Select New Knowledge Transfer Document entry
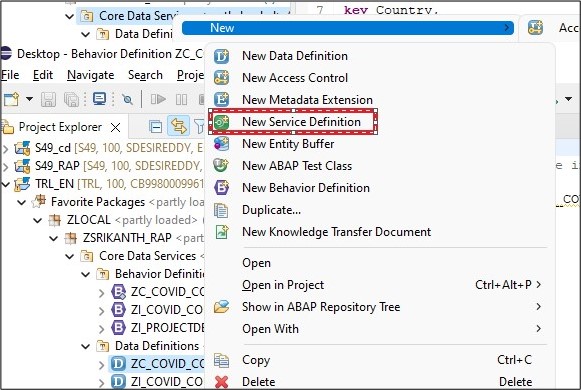 [x=336, y=232]
